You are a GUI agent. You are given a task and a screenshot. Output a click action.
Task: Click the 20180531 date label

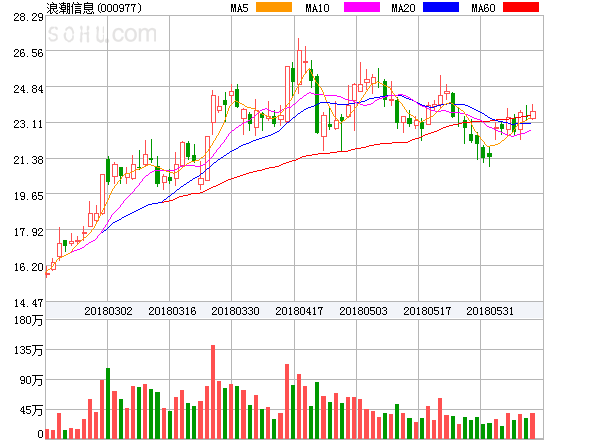tap(490, 311)
